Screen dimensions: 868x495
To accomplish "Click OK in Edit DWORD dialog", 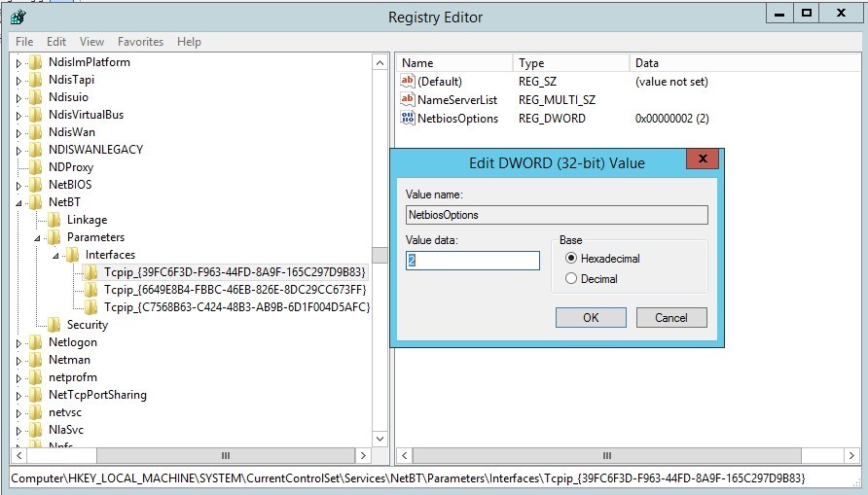I will click(591, 318).
